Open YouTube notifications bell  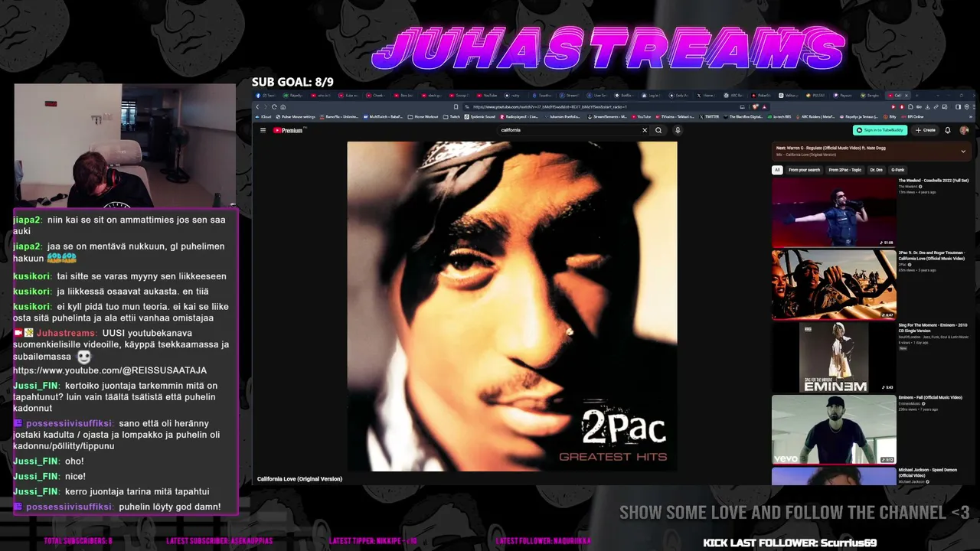click(948, 130)
